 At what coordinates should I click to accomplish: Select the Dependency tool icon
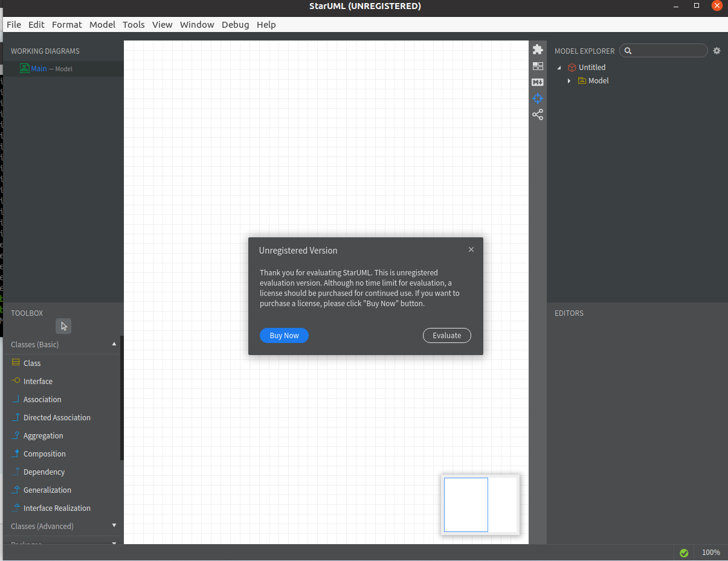(x=16, y=472)
